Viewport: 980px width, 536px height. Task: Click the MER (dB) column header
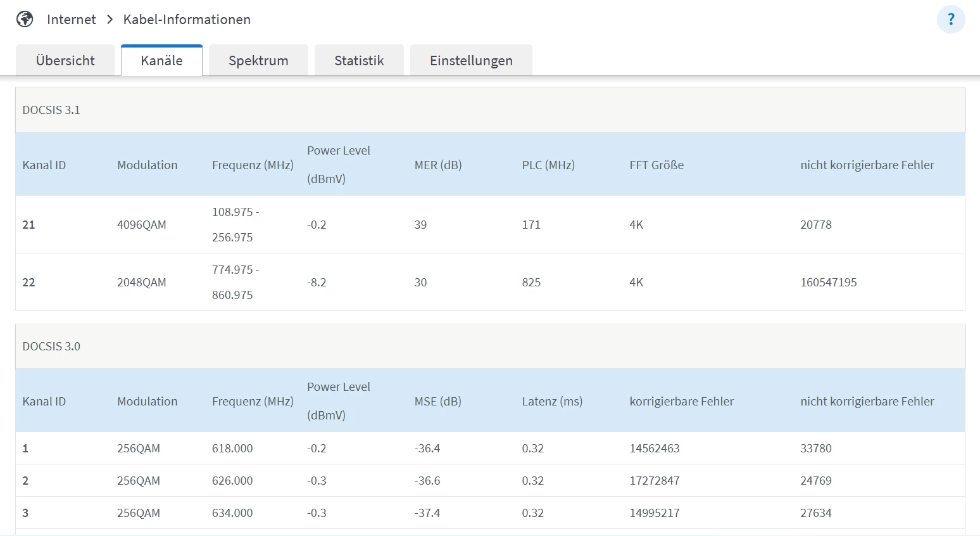coord(437,165)
